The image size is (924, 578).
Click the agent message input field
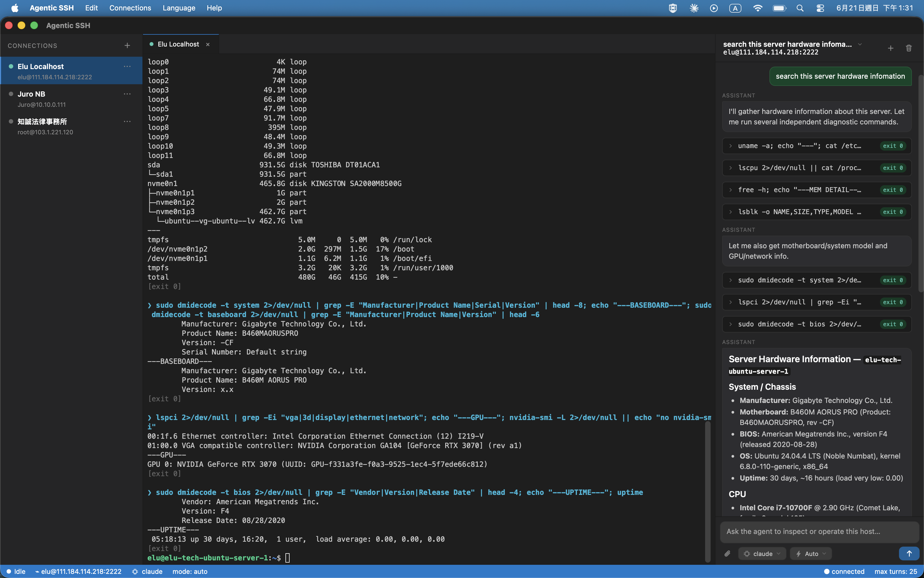(x=820, y=531)
